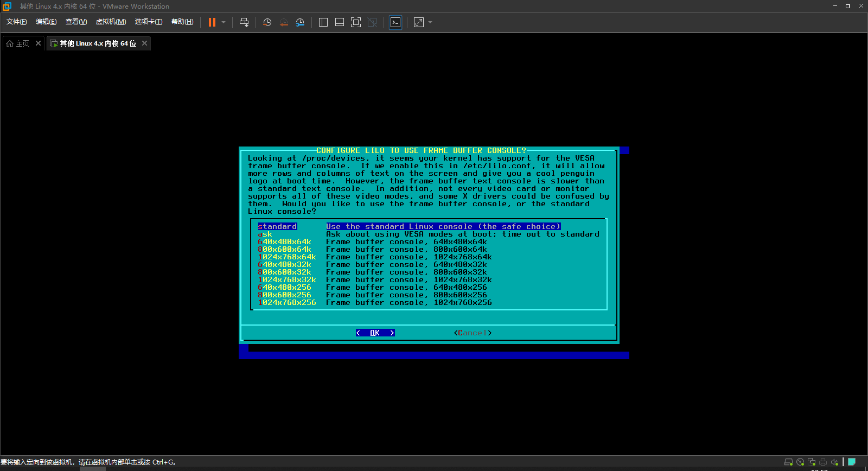Screen dimensions: 868x471
Task: Toggle the console view icon
Action: (x=395, y=22)
